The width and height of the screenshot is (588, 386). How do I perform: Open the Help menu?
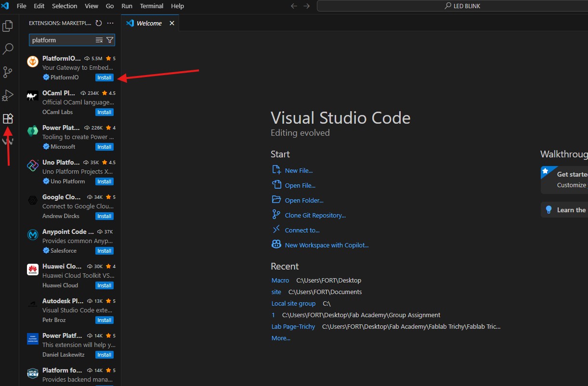pyautogui.click(x=178, y=6)
